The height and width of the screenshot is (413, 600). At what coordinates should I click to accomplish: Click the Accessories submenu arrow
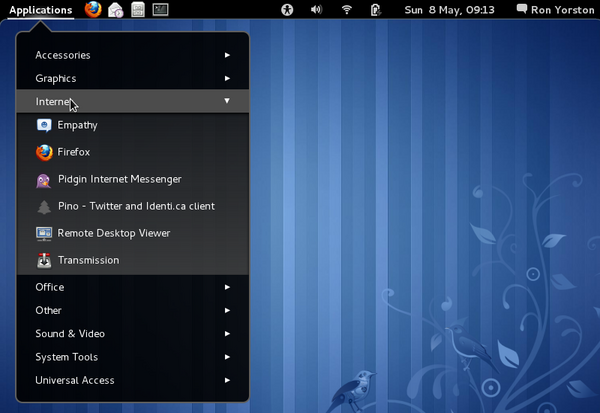(x=227, y=55)
